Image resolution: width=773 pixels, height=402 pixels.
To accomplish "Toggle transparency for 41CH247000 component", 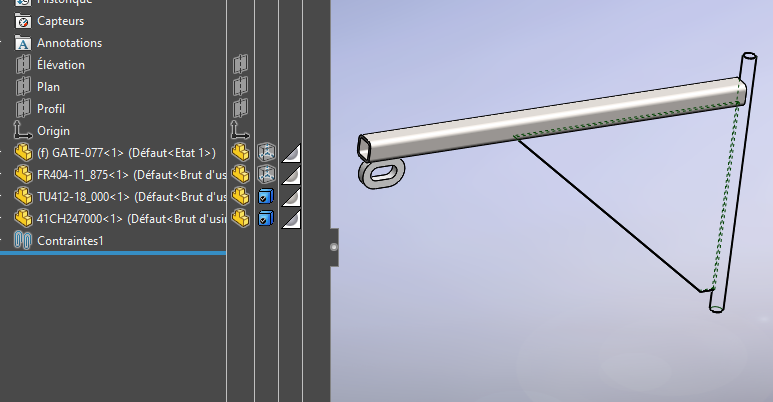I will coord(291,219).
